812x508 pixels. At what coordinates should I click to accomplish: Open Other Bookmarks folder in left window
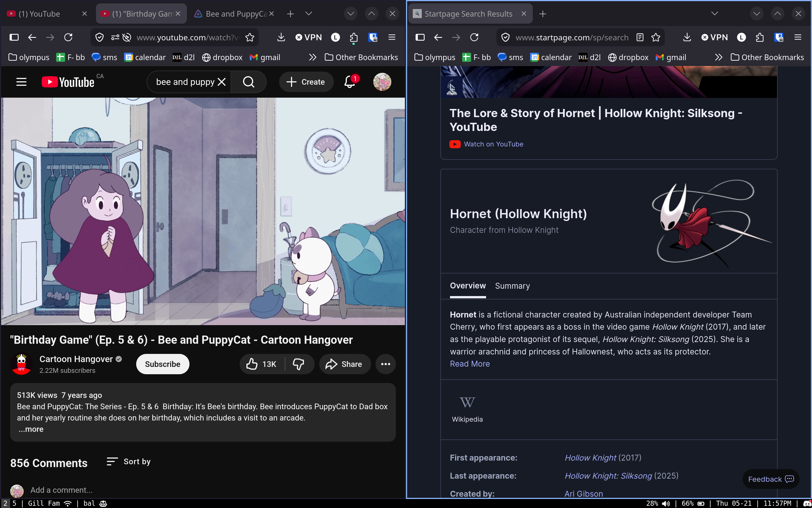(361, 58)
